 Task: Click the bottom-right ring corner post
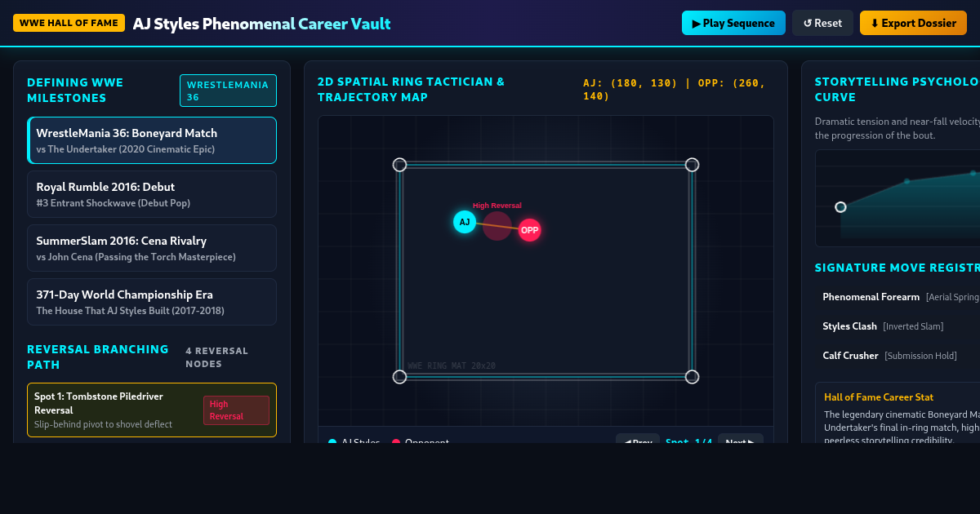(x=692, y=377)
